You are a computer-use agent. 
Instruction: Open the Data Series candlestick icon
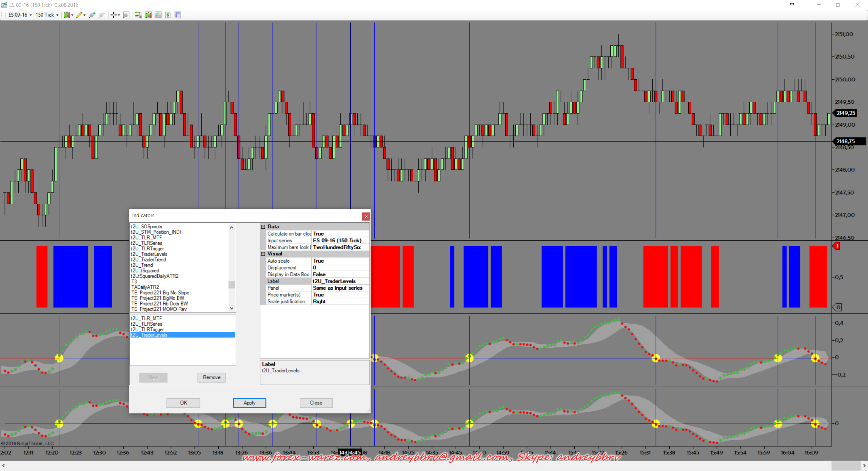click(148, 15)
